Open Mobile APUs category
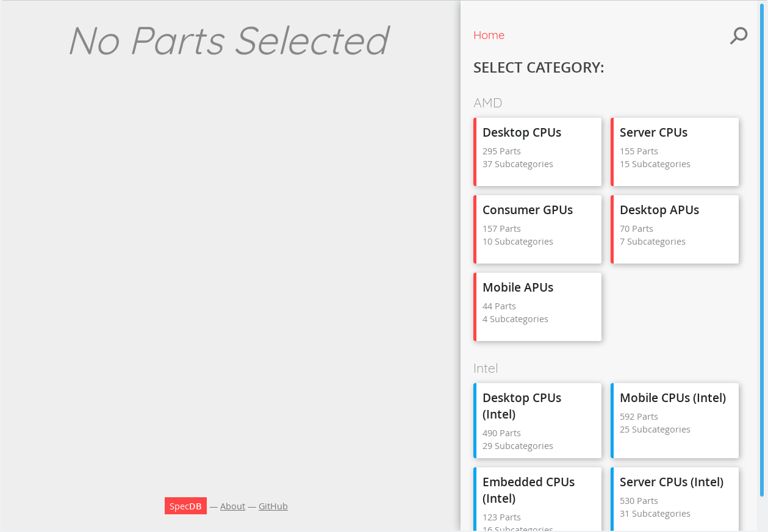The height and width of the screenshot is (532, 768). click(537, 306)
